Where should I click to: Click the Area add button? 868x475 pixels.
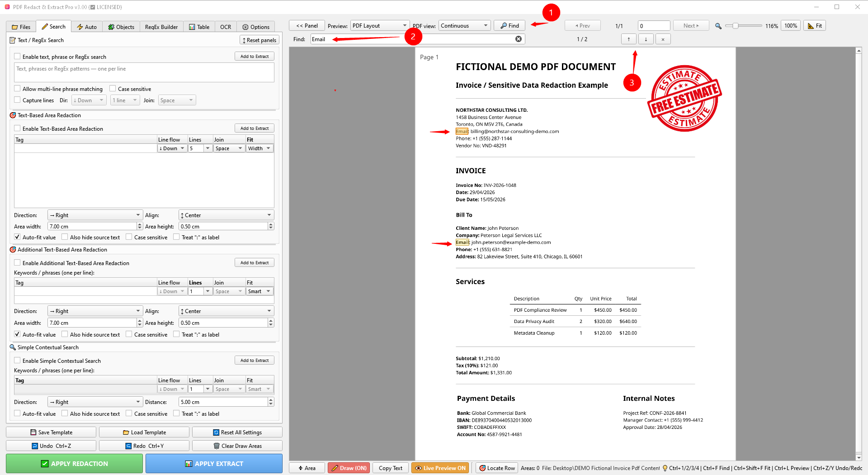coord(307,468)
